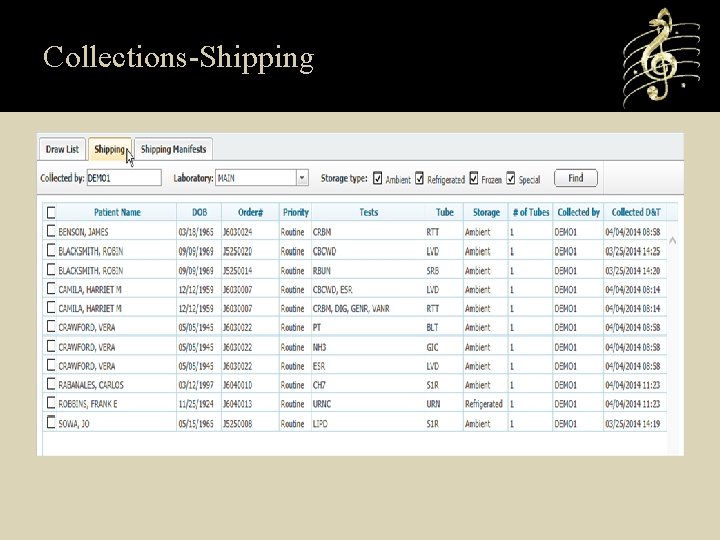Click collected time 03/25/2014 14:19
The width and height of the screenshot is (720, 540).
tap(633, 424)
